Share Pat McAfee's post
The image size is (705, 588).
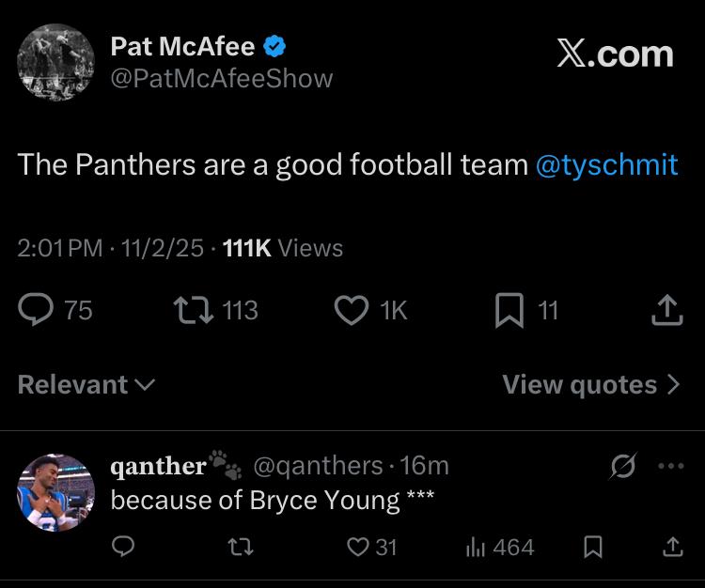point(666,309)
